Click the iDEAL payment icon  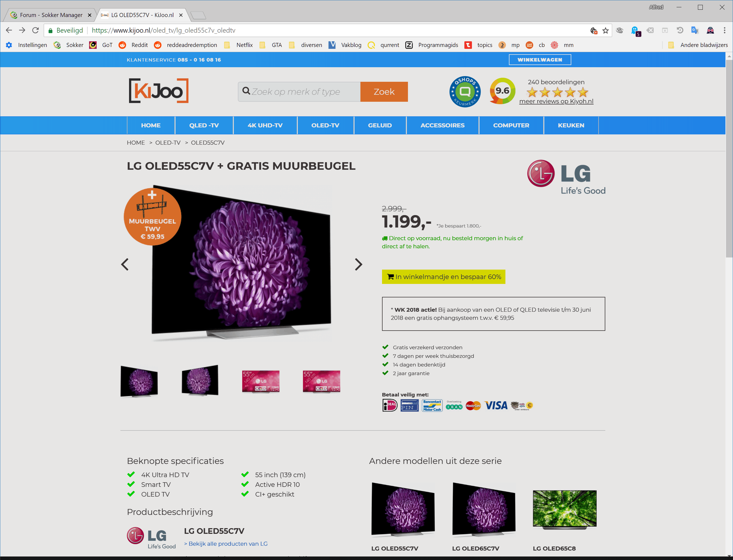click(390, 405)
